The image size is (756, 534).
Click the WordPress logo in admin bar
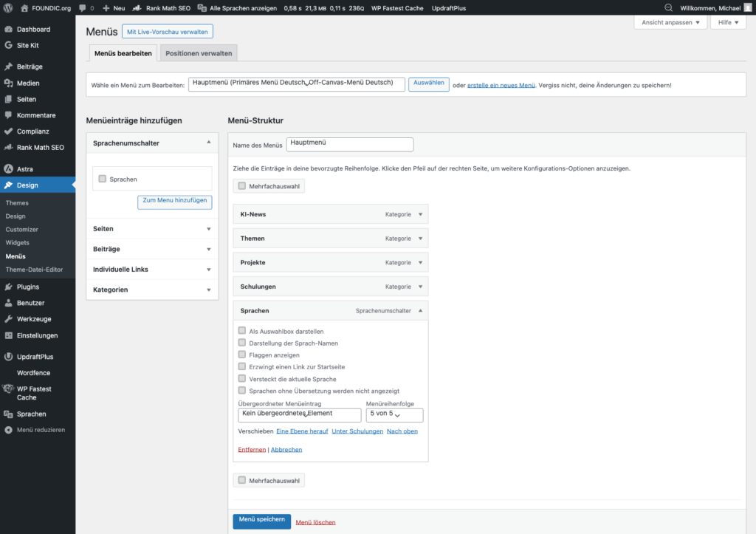click(8, 8)
